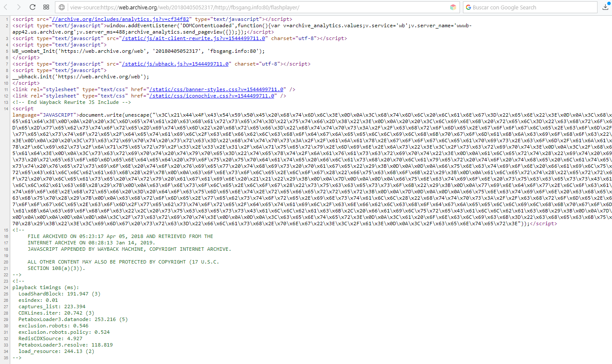Viewport: 612px width, 364px height.
Task: Click the 'RedisCDXSource: 4.927' line
Action: point(50,338)
